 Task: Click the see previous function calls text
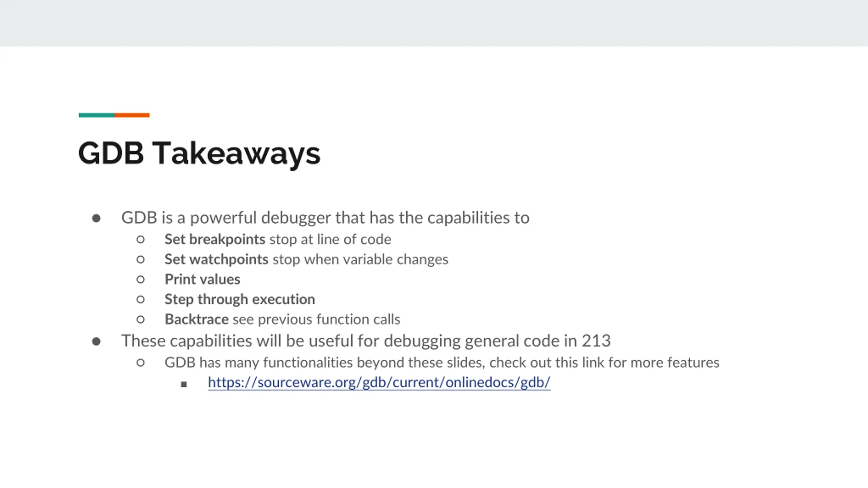click(x=316, y=319)
